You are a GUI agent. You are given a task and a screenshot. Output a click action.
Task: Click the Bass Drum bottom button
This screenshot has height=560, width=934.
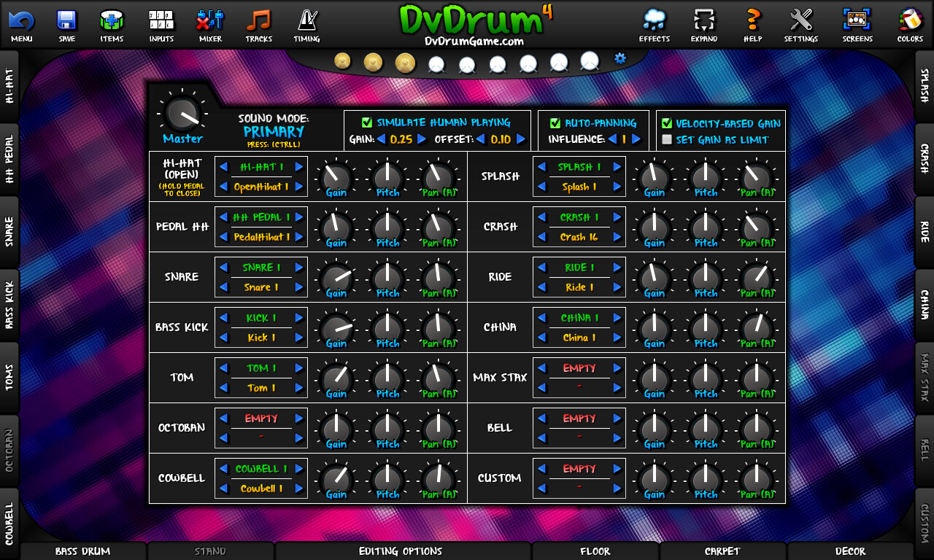click(x=82, y=551)
